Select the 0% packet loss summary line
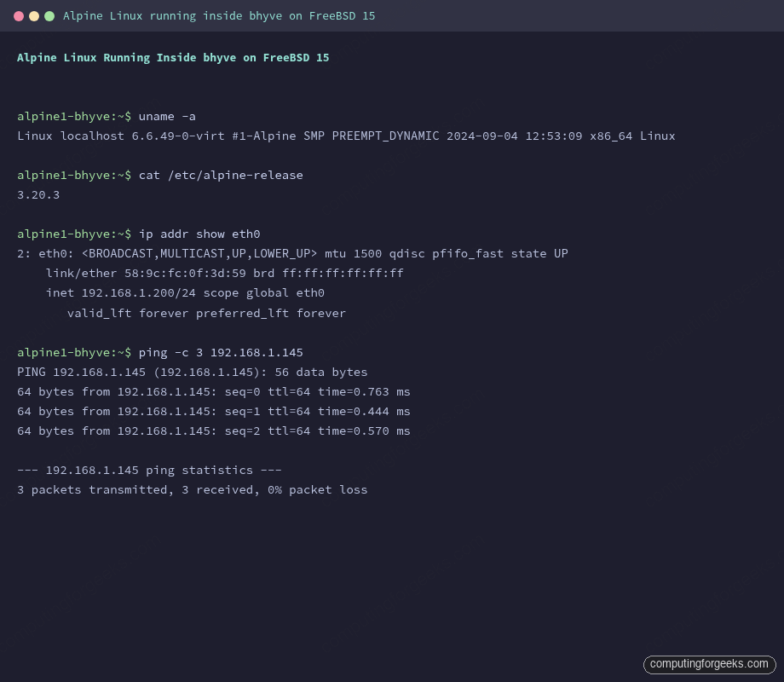784x682 pixels. coord(192,489)
